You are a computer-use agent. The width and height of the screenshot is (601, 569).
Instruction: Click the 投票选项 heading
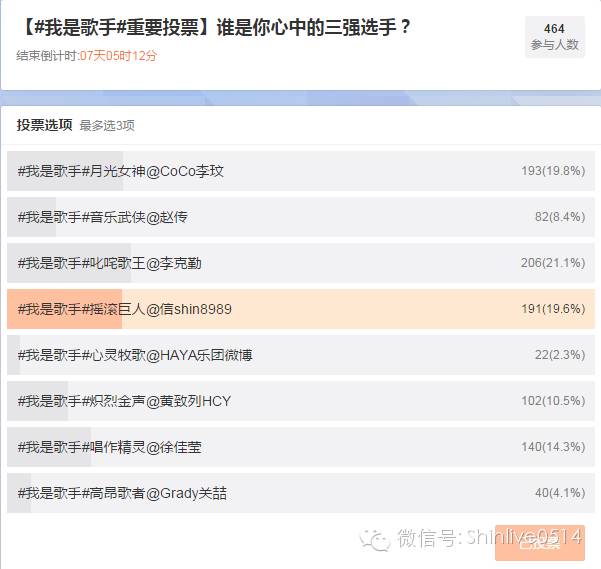pyautogui.click(x=44, y=125)
